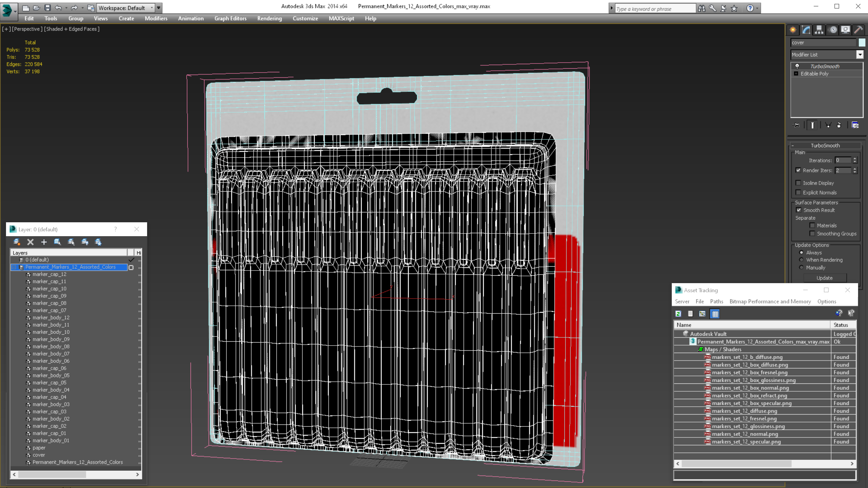868x488 pixels.
Task: Open the Graph Editors menu
Action: coord(231,18)
